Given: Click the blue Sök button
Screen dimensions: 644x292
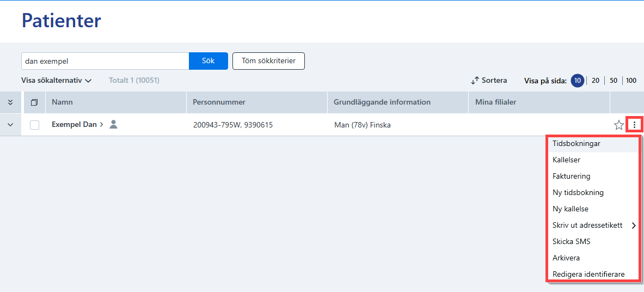Looking at the screenshot, I should coord(208,61).
